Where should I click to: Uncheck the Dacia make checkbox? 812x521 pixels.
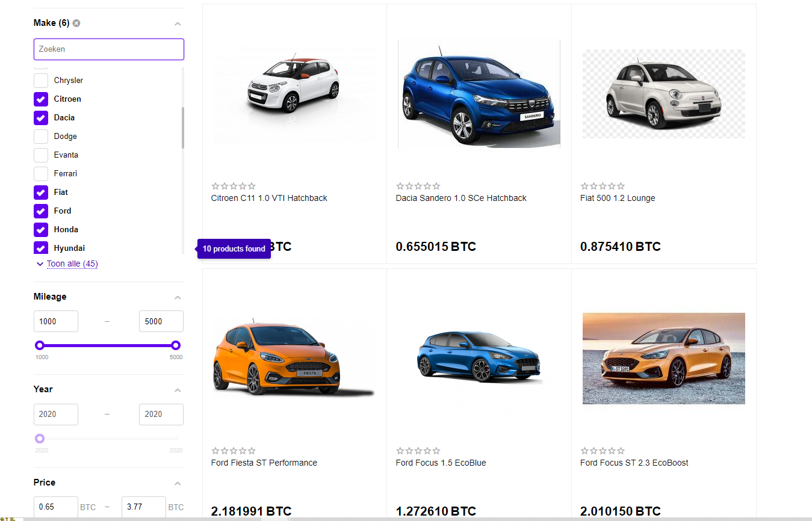tap(41, 117)
